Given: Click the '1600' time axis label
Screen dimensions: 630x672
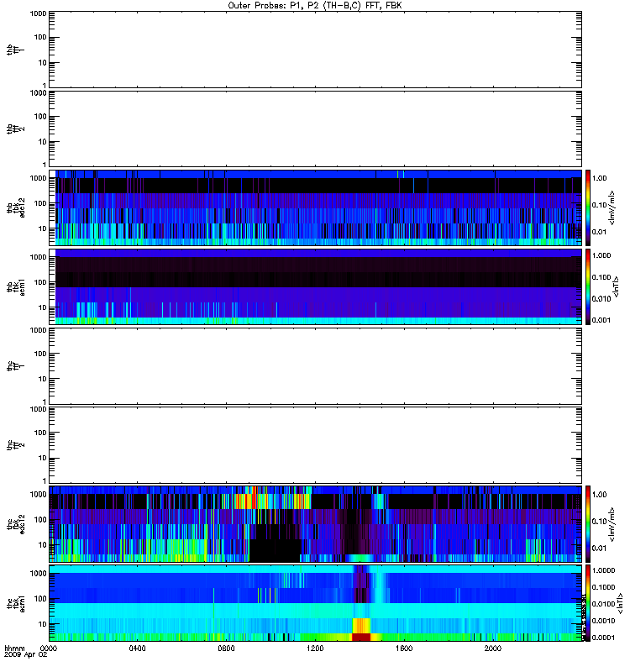Looking at the screenshot, I should coord(404,648).
